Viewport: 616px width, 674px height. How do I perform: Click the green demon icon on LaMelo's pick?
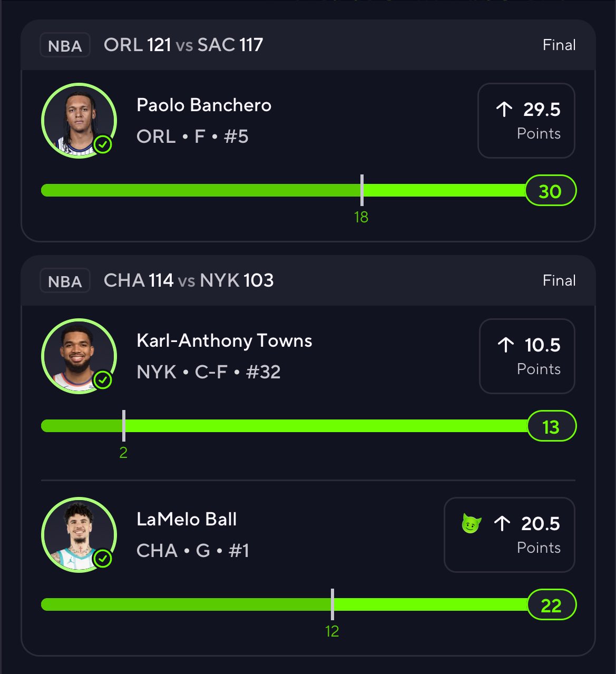coord(471,523)
